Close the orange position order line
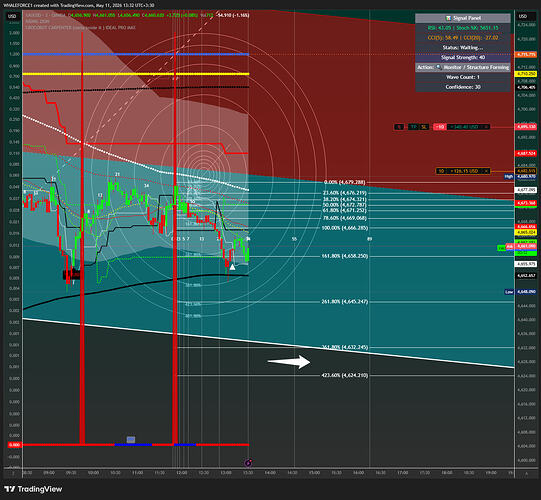 click(486, 171)
